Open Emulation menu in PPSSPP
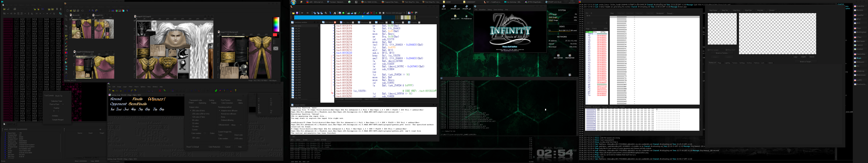 click(483, 10)
